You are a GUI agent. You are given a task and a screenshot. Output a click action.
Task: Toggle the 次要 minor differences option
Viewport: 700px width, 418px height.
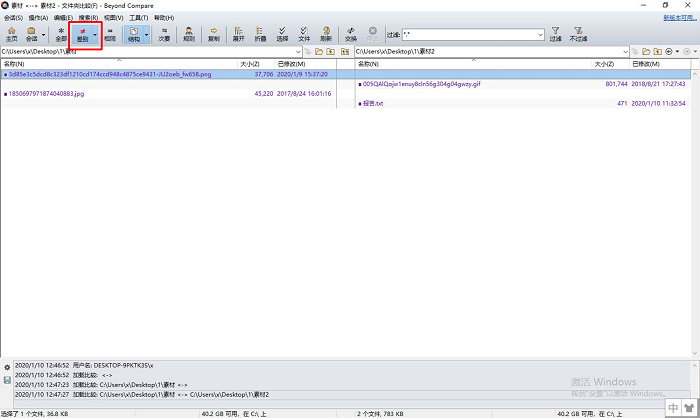pos(164,34)
